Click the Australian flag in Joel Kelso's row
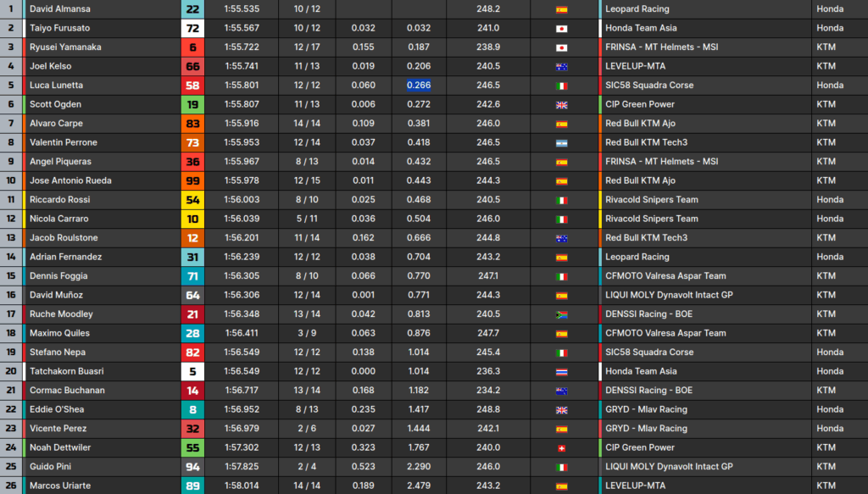 click(x=561, y=67)
